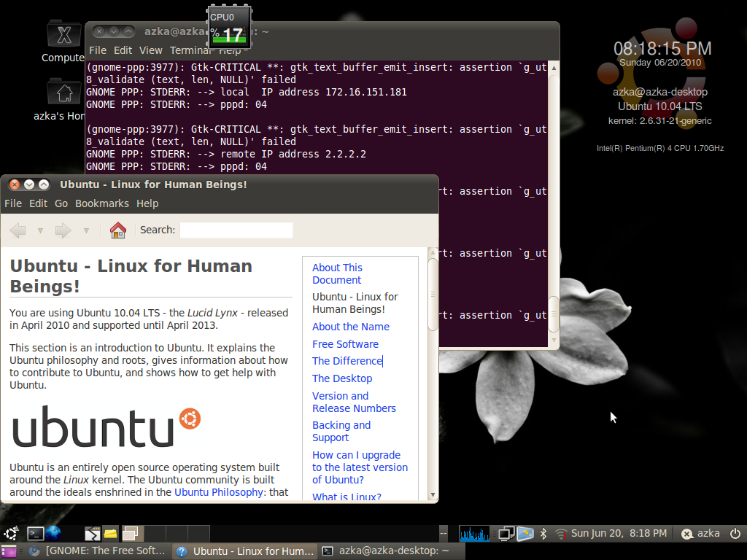The height and width of the screenshot is (560, 747).
Task: Open How can I upgrade link
Action: point(360,467)
